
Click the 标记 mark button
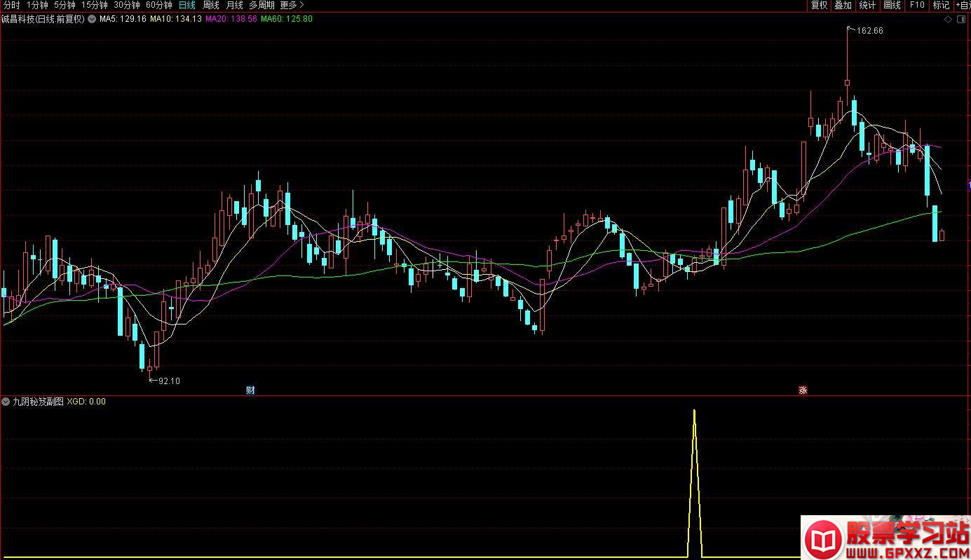[941, 5]
